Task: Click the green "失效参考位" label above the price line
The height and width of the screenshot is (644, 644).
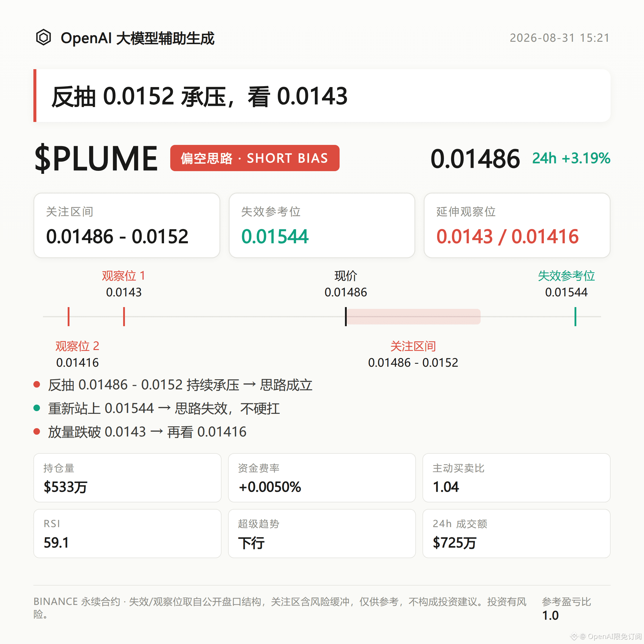Action: click(x=566, y=276)
